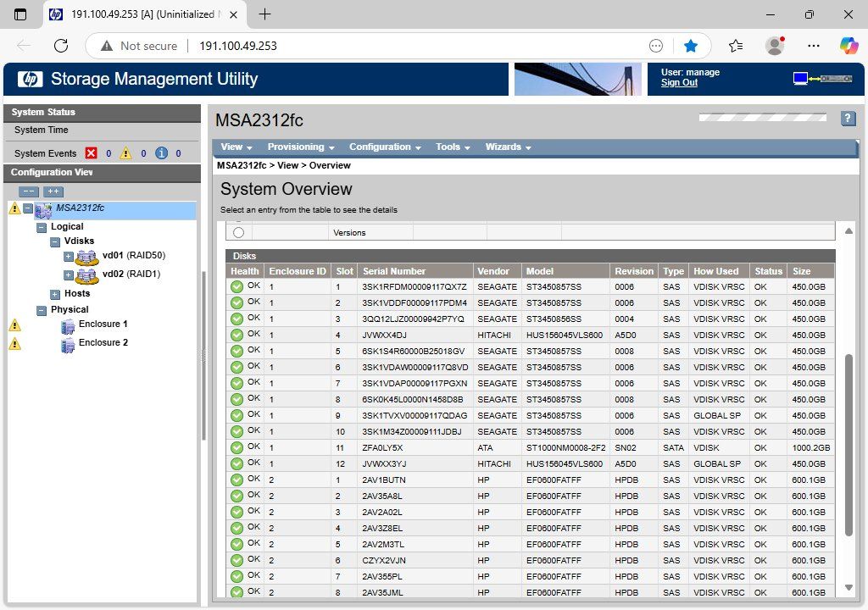
Task: Open the Copilot icon in browser toolbar
Action: coord(849,46)
